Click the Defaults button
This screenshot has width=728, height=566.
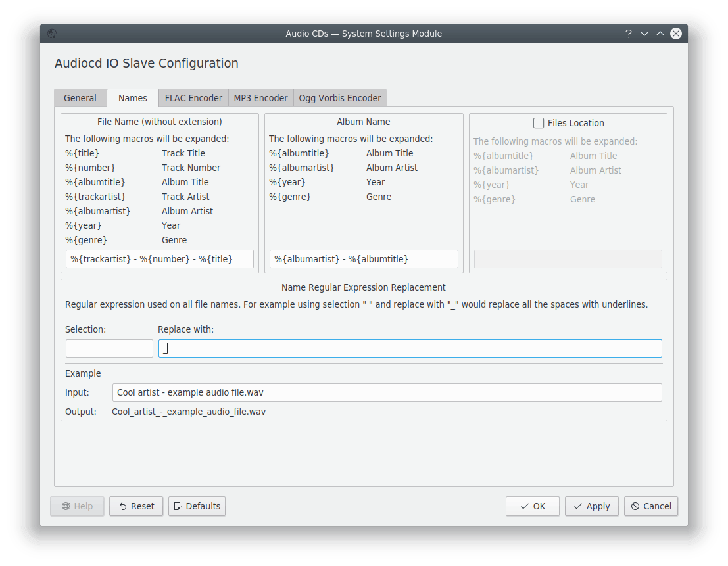click(197, 506)
